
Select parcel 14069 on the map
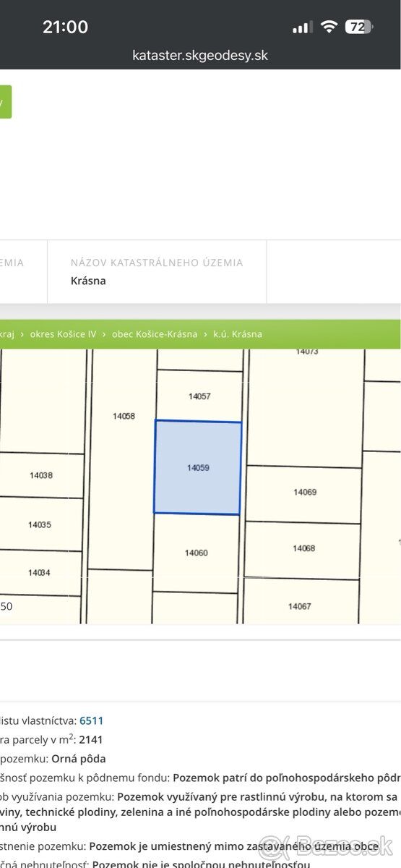coord(303,493)
